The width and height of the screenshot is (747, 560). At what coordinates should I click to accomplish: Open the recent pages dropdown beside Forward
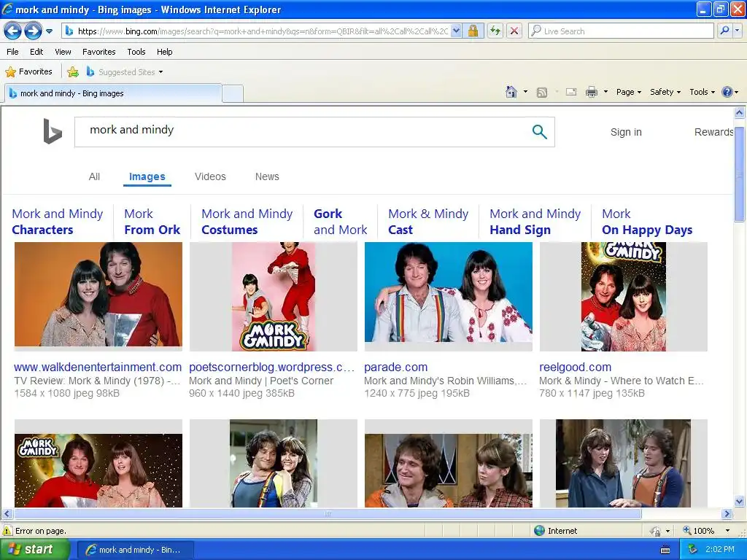pos(49,31)
